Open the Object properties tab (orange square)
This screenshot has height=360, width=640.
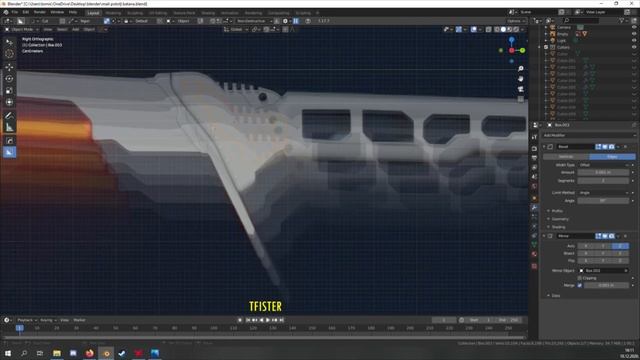click(x=534, y=198)
